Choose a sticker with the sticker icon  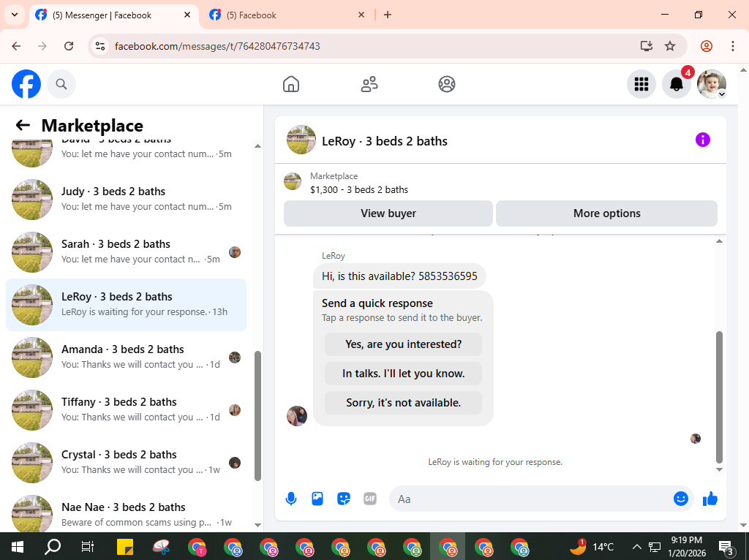pyautogui.click(x=344, y=499)
